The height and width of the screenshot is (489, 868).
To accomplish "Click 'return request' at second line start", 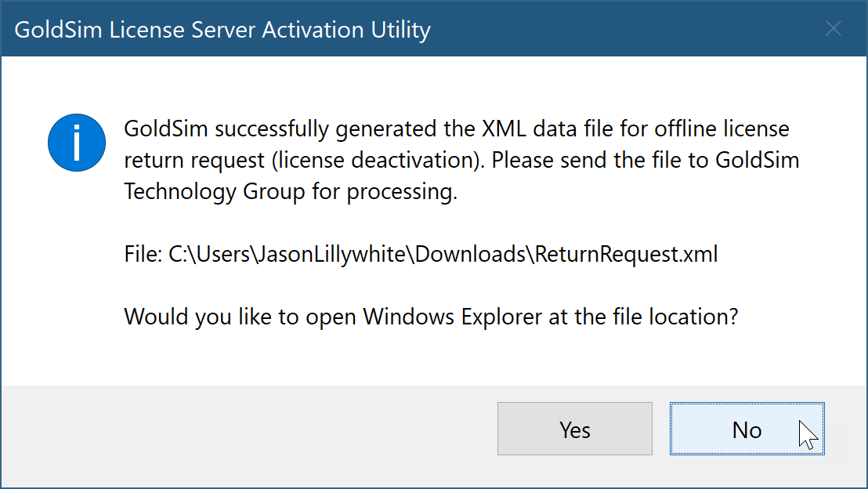I will click(194, 161).
